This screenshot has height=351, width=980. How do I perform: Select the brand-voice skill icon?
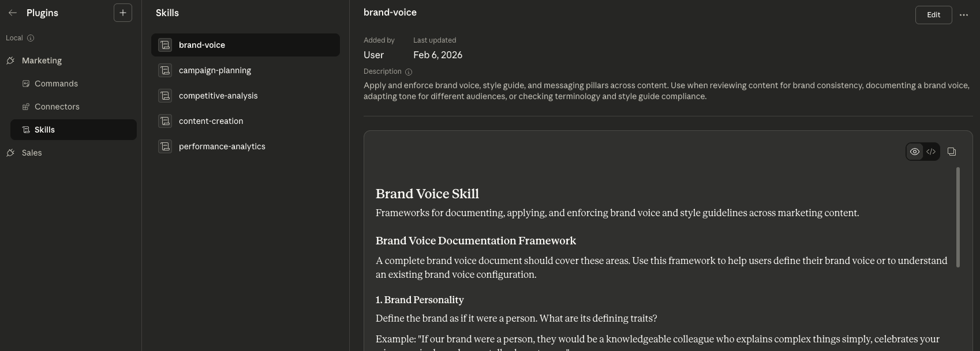click(165, 44)
